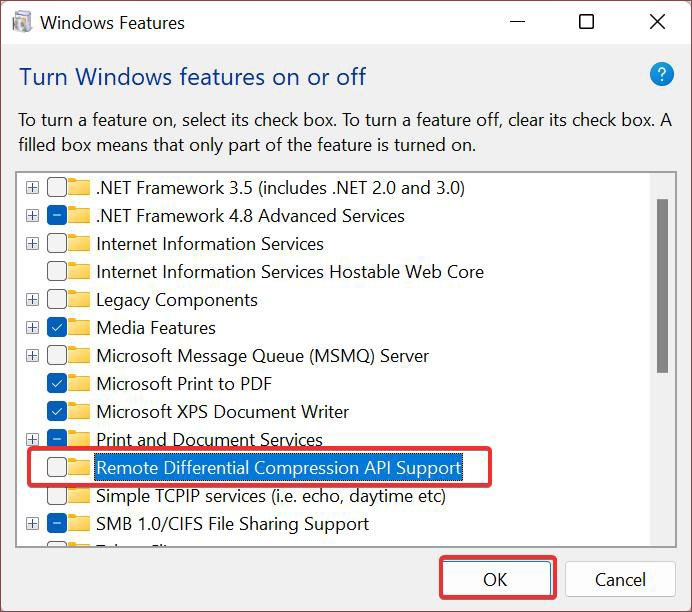Expand Microsoft Message Queue (MSMQ) Server
Screen dimensions: 692x612
32,356
